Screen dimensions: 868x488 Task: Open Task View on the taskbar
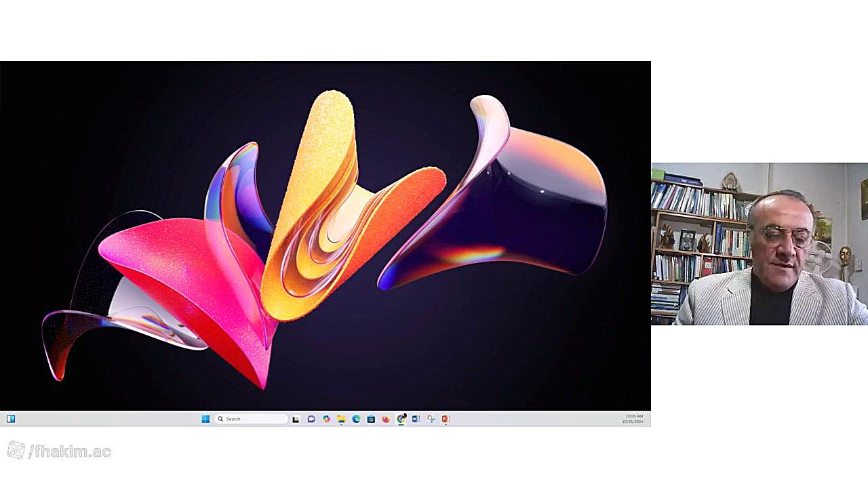pos(296,419)
